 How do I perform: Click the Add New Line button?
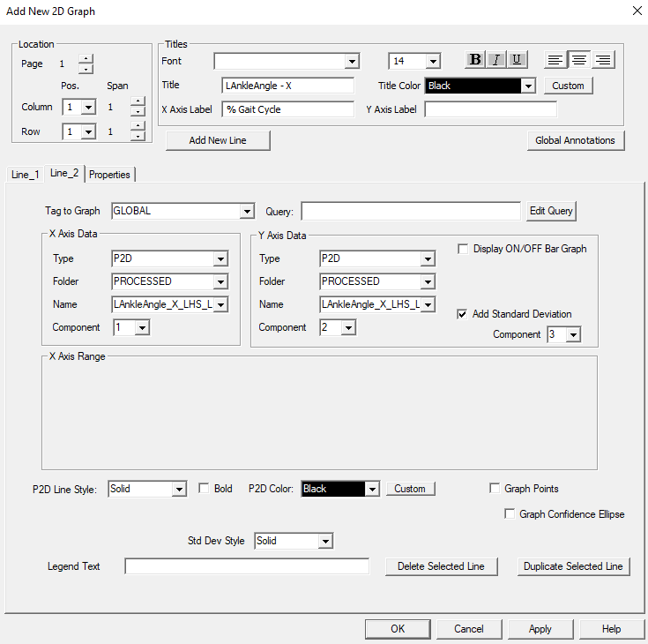(218, 140)
